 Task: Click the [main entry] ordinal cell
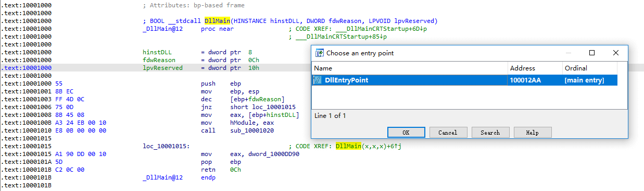[584, 80]
